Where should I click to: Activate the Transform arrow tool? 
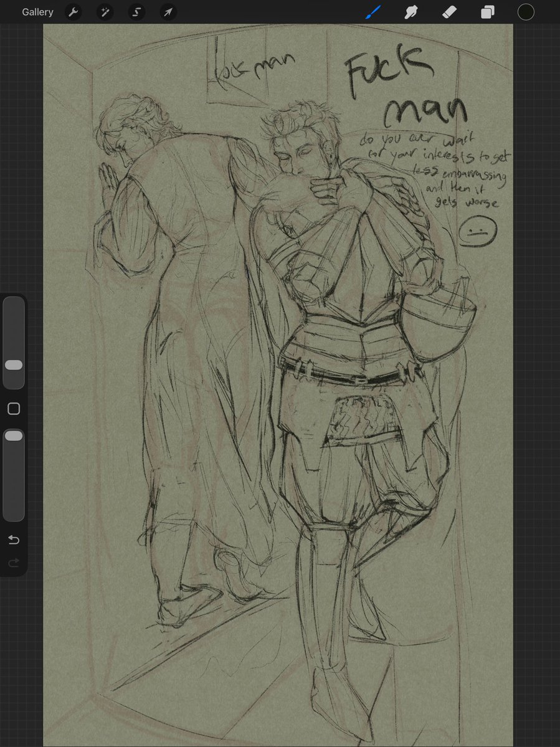(168, 12)
